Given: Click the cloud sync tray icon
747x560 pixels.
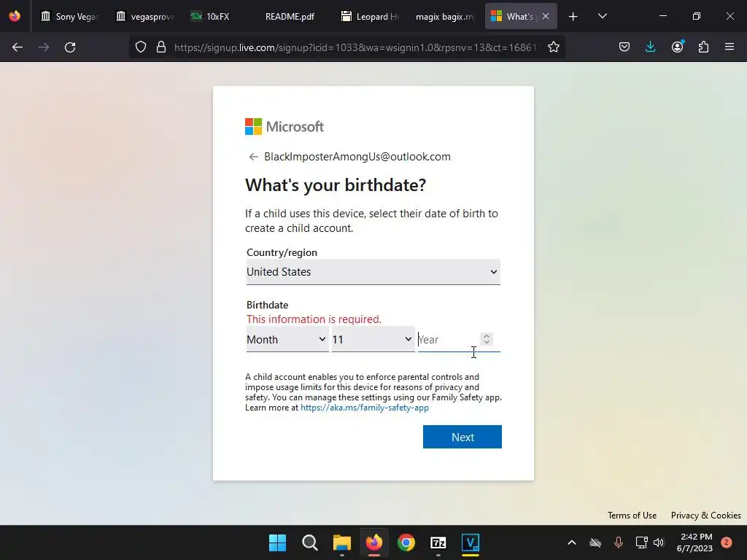Looking at the screenshot, I should (595, 542).
